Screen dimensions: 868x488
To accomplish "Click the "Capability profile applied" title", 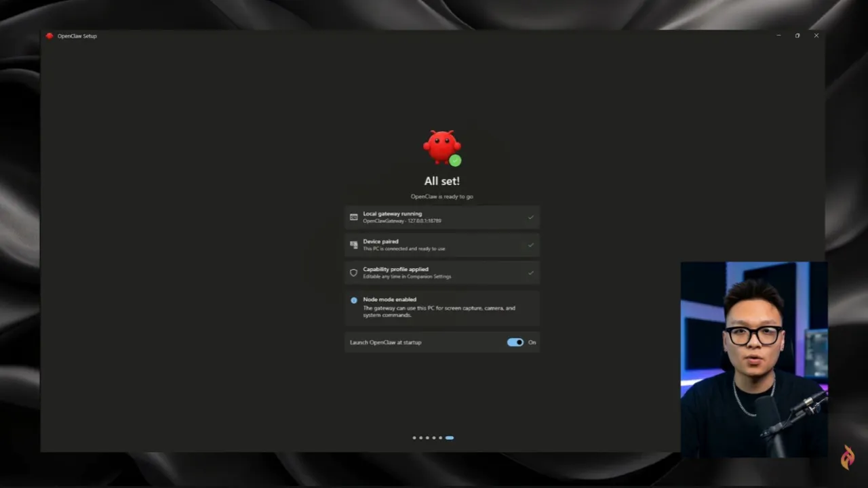I will 395,269.
